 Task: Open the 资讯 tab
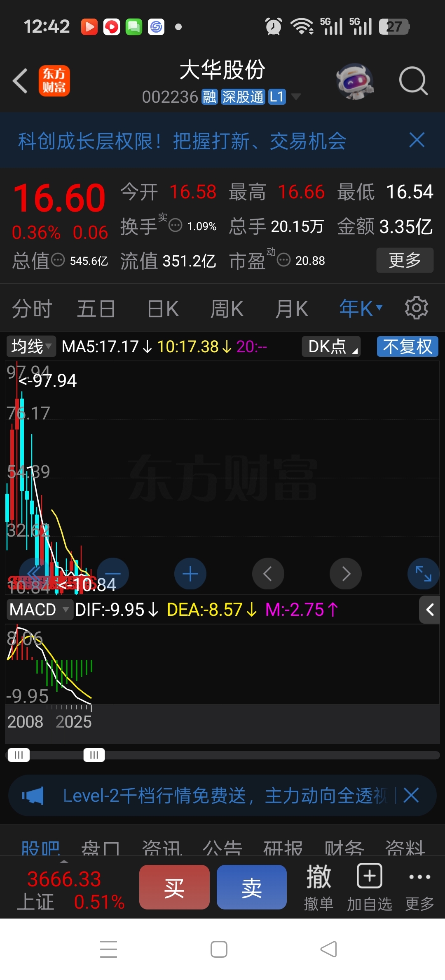162,848
